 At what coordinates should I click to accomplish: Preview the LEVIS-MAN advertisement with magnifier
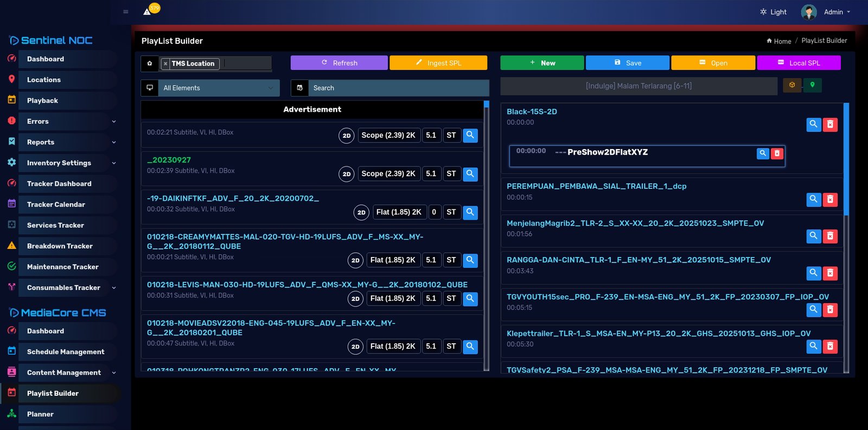pos(470,298)
